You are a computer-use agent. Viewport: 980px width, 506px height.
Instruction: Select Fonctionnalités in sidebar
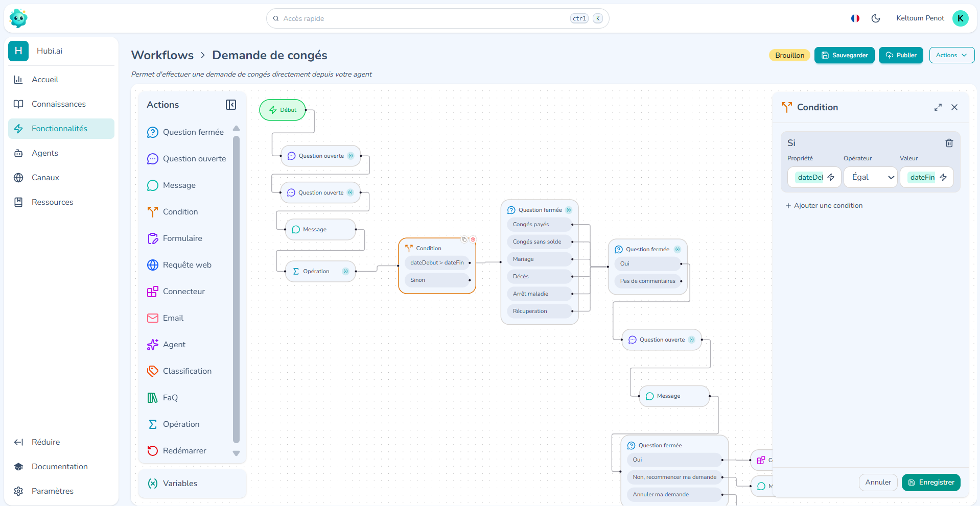click(x=61, y=129)
